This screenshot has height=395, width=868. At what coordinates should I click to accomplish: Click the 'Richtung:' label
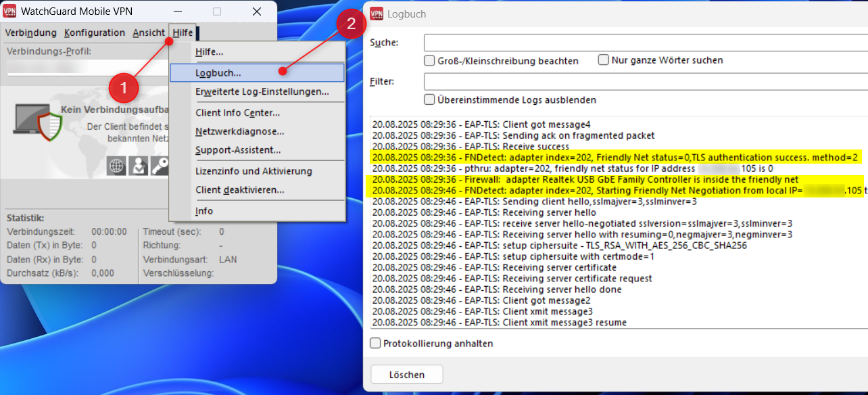pyautogui.click(x=162, y=246)
